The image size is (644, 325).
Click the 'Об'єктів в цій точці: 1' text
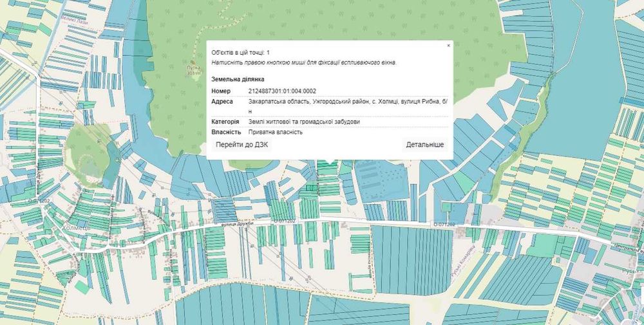[240, 53]
